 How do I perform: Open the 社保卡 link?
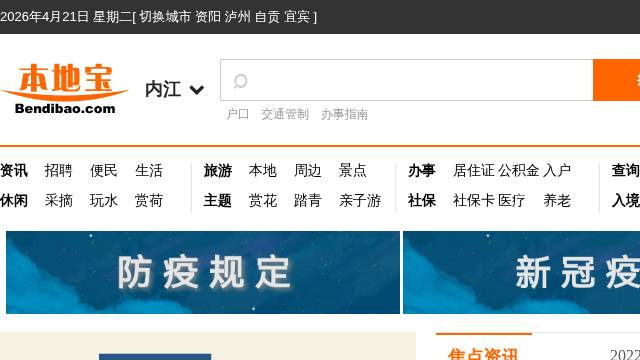click(474, 200)
